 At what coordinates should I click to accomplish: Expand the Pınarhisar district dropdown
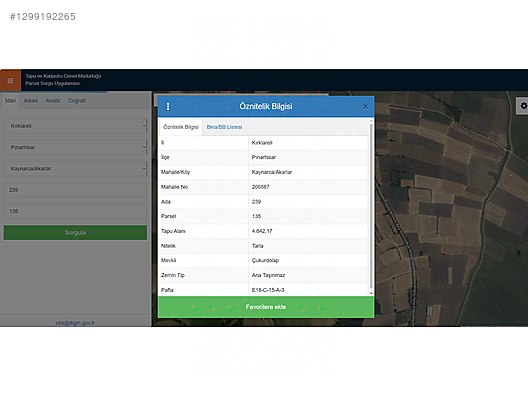(76, 147)
